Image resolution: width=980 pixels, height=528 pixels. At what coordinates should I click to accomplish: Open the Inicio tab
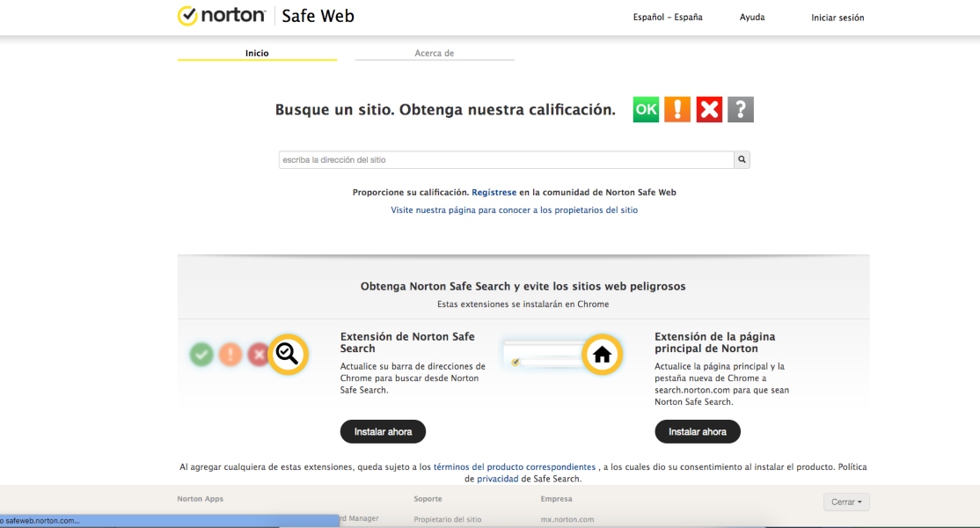coord(257,53)
